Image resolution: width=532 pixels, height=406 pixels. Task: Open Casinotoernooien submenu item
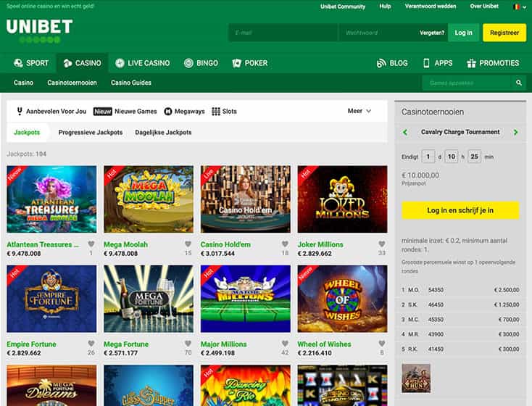coord(72,83)
